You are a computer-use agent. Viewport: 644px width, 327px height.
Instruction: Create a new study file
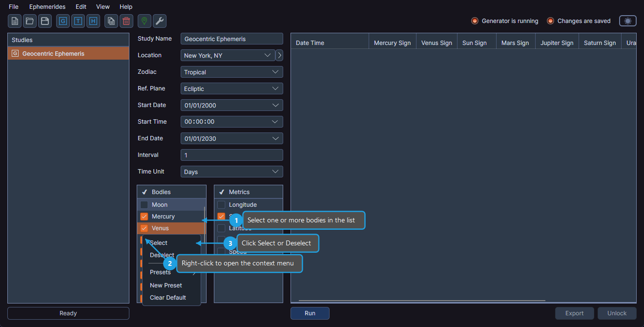pos(14,21)
